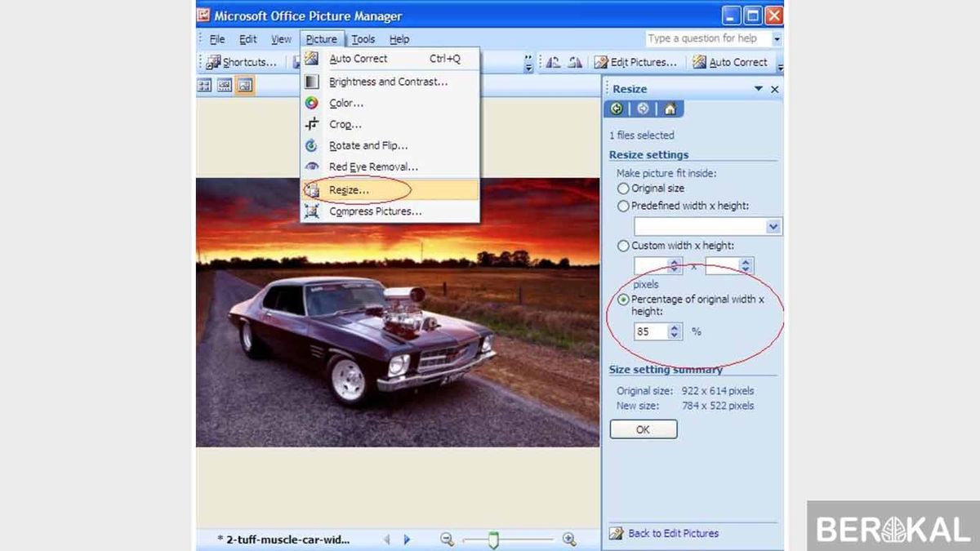980x551 pixels.
Task: Select single picture view icon
Action: [245, 86]
